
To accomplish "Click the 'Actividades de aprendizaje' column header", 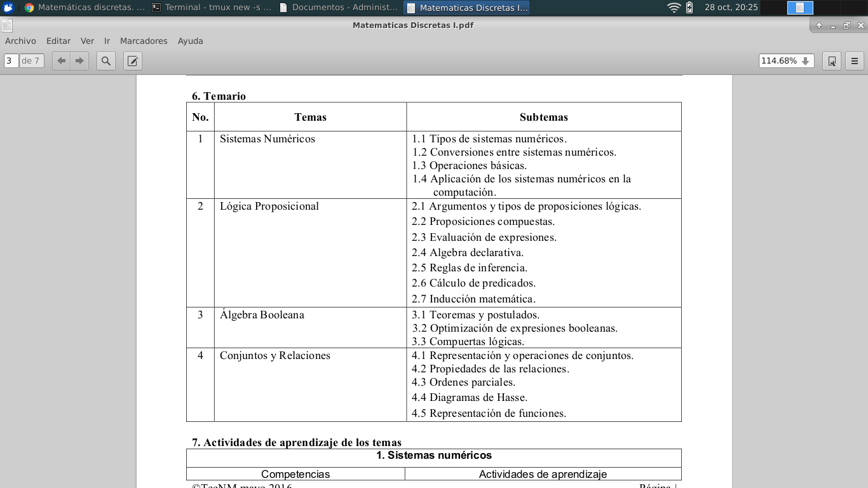I will 543,474.
